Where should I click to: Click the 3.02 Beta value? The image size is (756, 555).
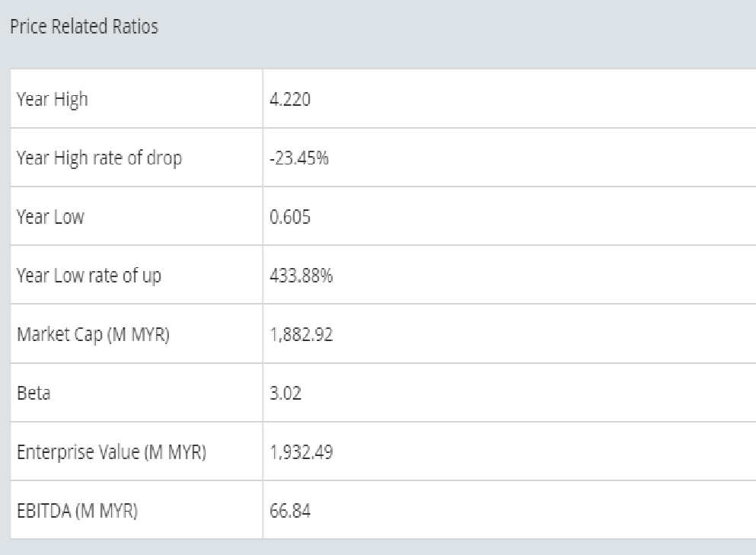[285, 393]
